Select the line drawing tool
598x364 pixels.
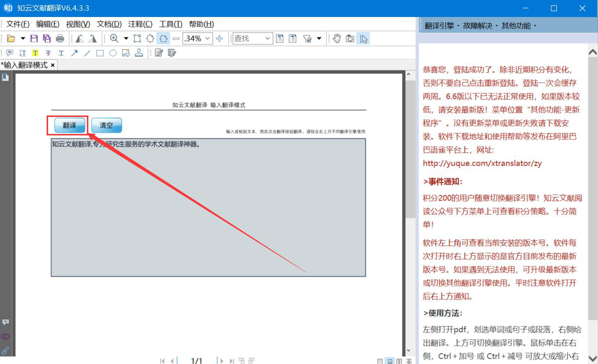click(x=87, y=53)
